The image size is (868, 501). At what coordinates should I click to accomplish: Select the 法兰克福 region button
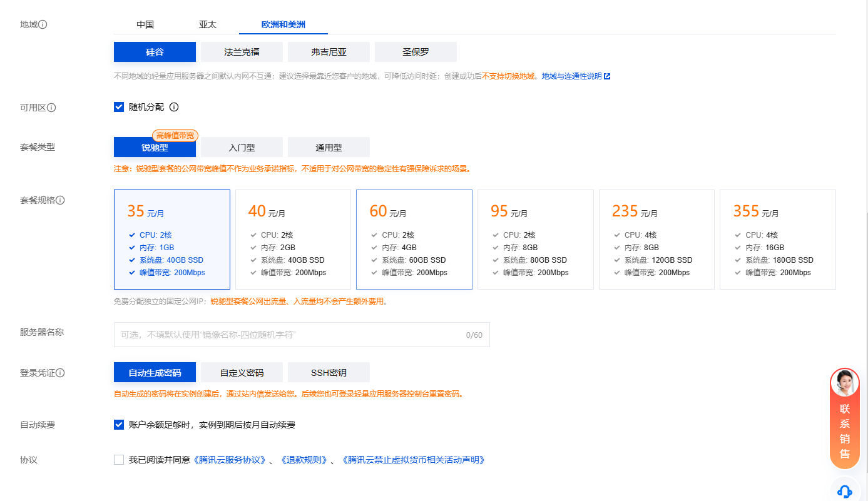click(242, 52)
